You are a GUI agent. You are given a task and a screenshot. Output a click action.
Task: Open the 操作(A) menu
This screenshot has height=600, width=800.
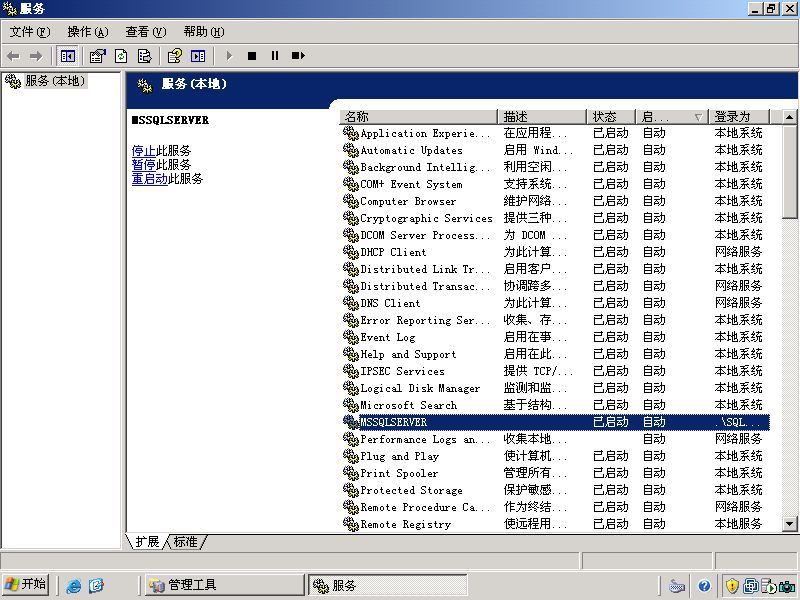point(88,32)
